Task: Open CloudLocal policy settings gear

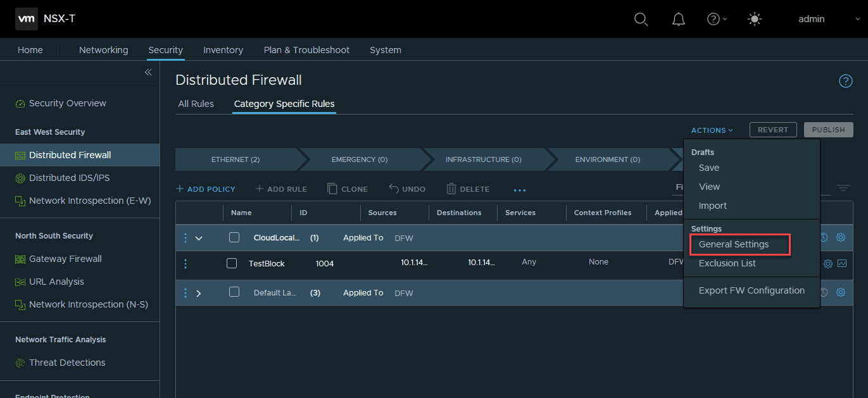Action: (x=841, y=237)
